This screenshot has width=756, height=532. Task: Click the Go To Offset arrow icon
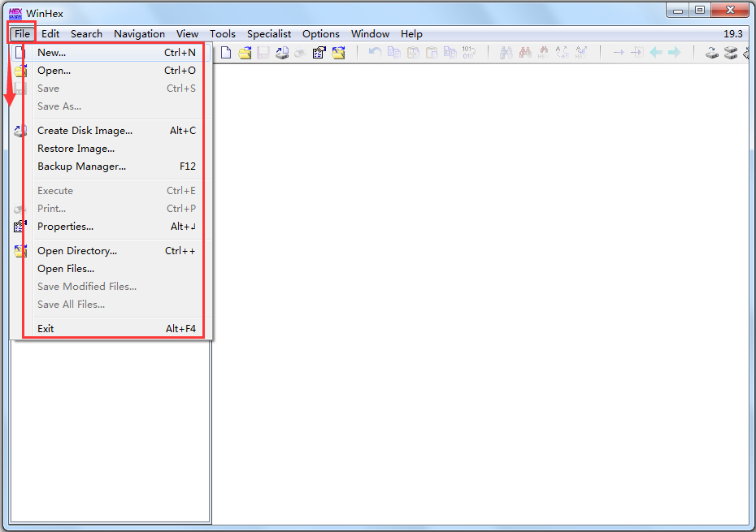click(619, 53)
